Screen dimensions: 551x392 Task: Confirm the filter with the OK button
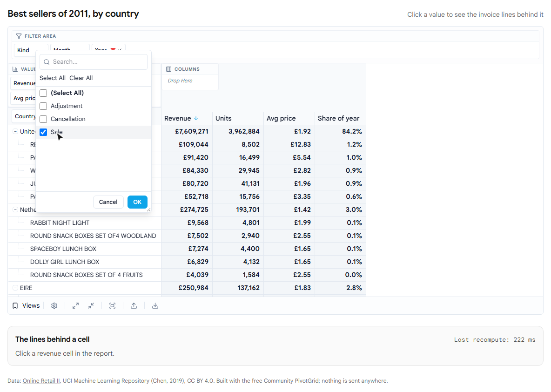click(x=137, y=202)
